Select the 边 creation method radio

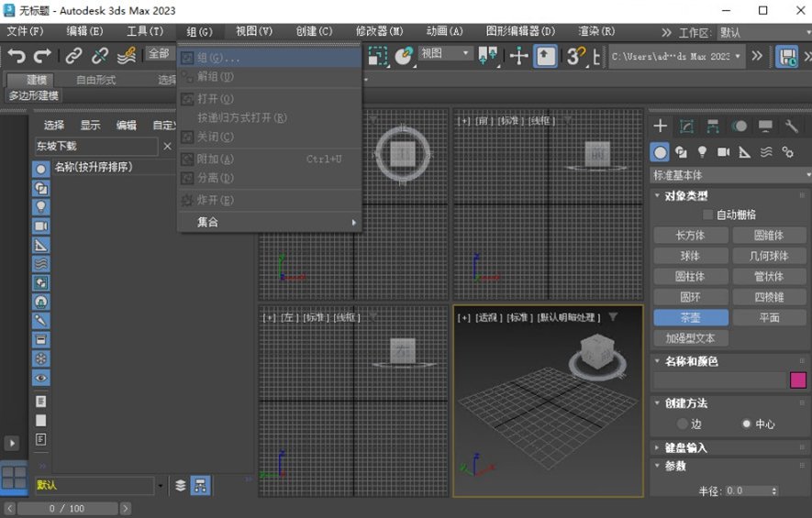[x=682, y=424]
